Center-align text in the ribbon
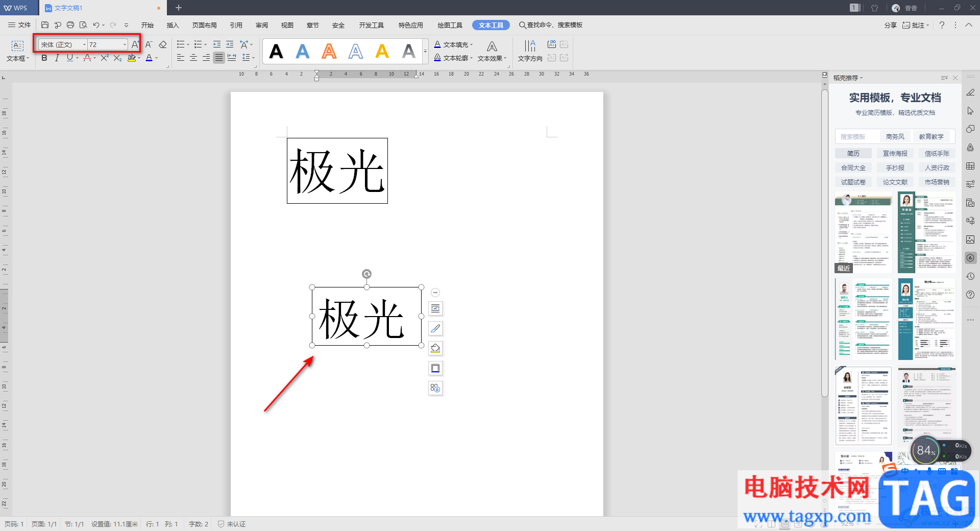 (193, 58)
